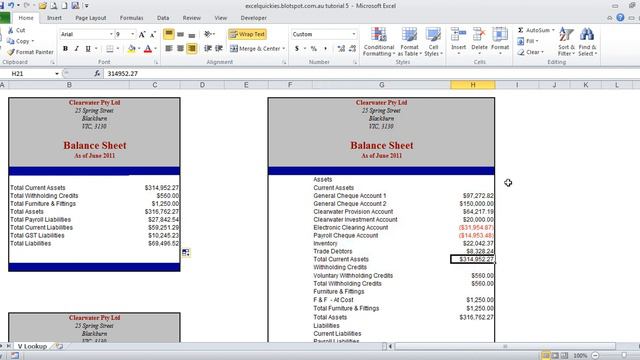Decrease font size with Shrink Font
The height and width of the screenshot is (360, 640).
click(153, 34)
